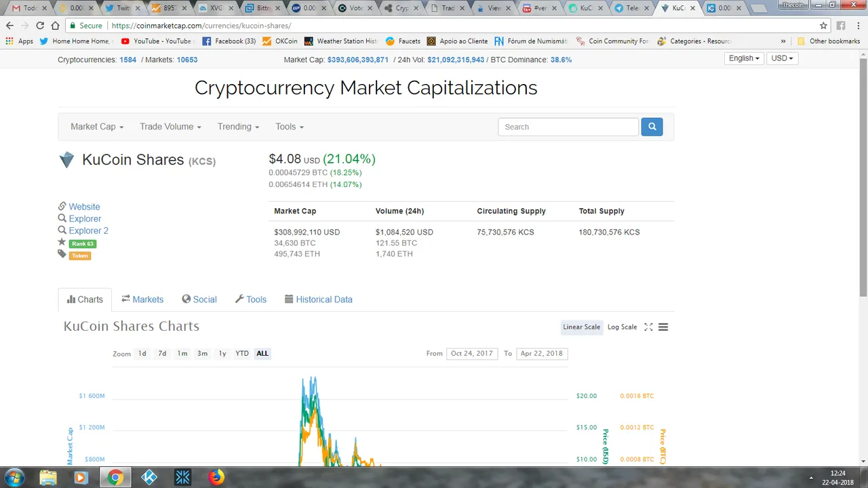Open Kodi from the taskbar
The width and height of the screenshot is (868, 488).
pyautogui.click(x=149, y=478)
